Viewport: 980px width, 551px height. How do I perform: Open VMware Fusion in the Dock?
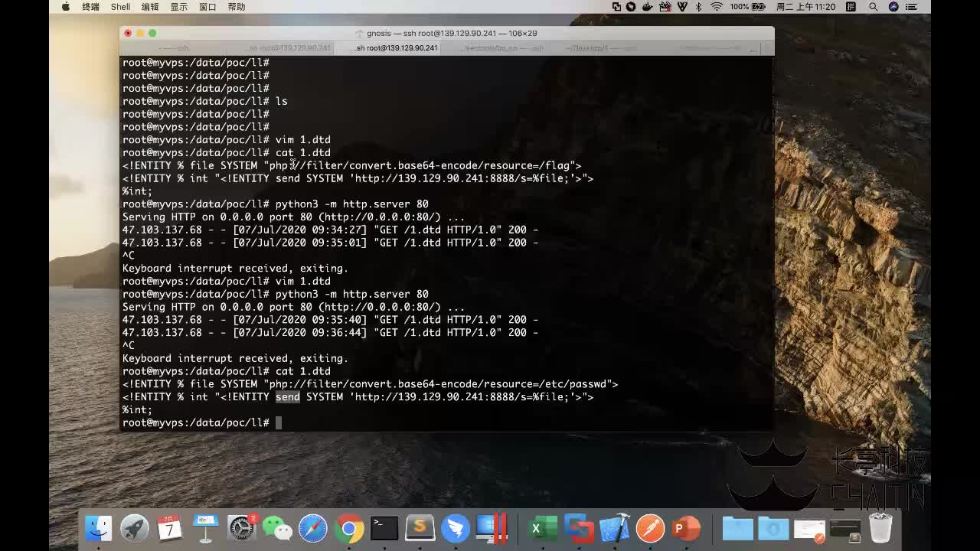point(579,528)
